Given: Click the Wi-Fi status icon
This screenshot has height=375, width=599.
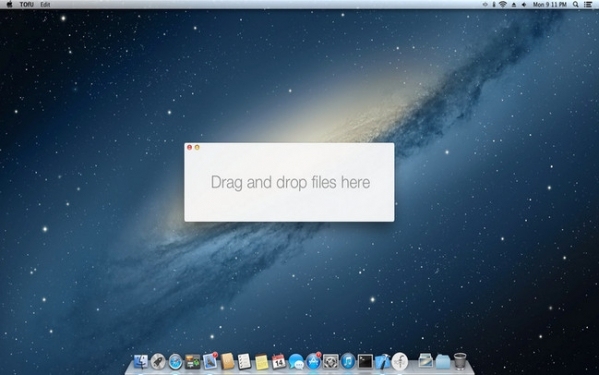Looking at the screenshot, I should (x=503, y=5).
